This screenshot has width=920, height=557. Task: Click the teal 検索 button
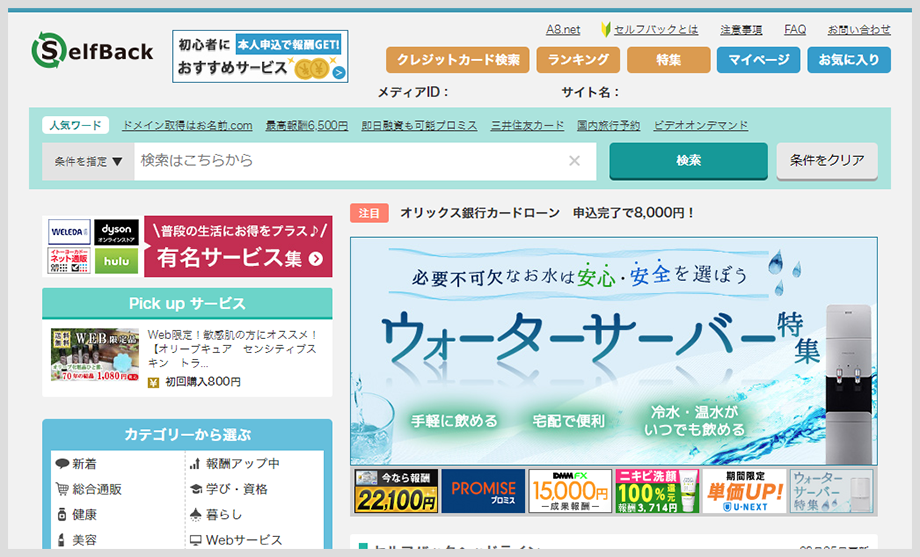point(688,161)
